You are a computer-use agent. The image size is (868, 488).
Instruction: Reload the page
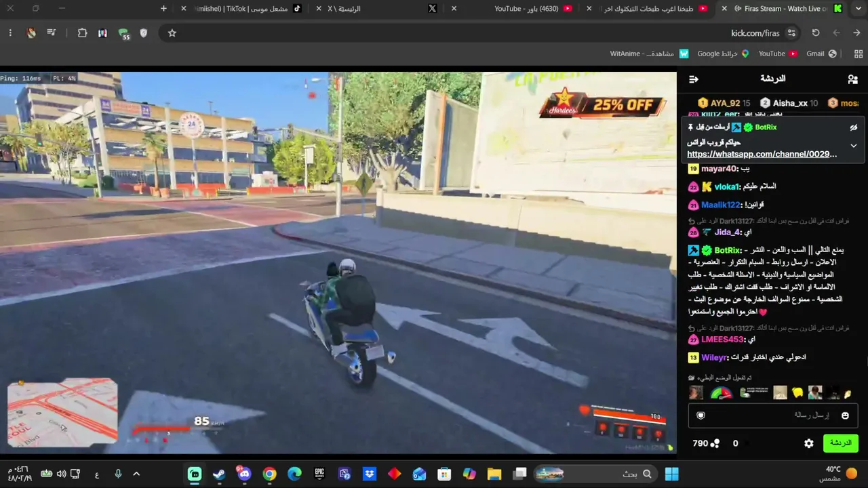click(x=816, y=33)
